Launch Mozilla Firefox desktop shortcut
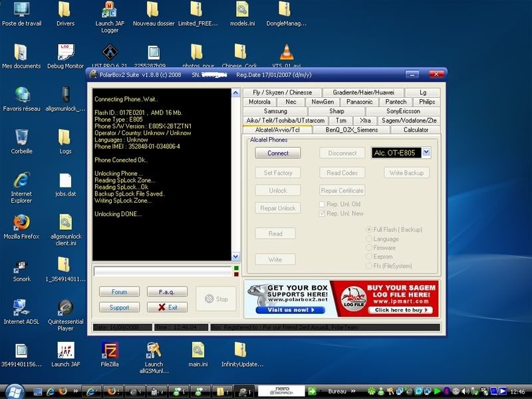The height and width of the screenshot is (399, 532). pos(21,227)
